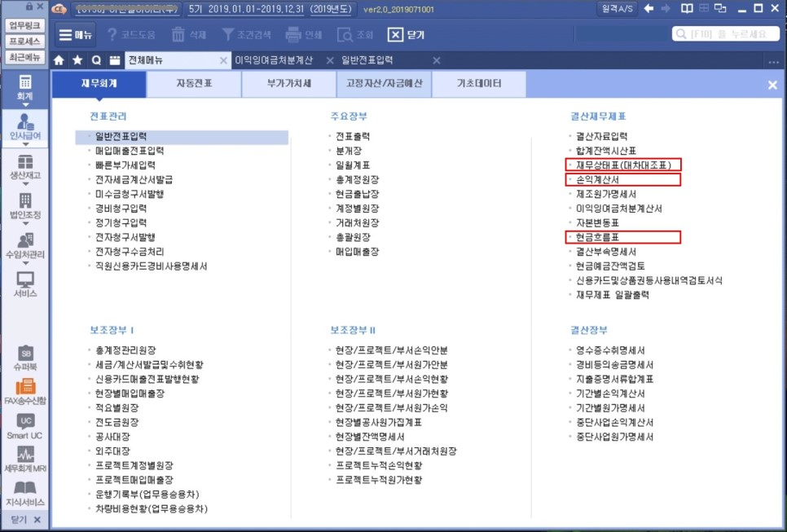787x532 pixels.
Task: Select the 생산재고 sidebar icon
Action: tap(25, 165)
